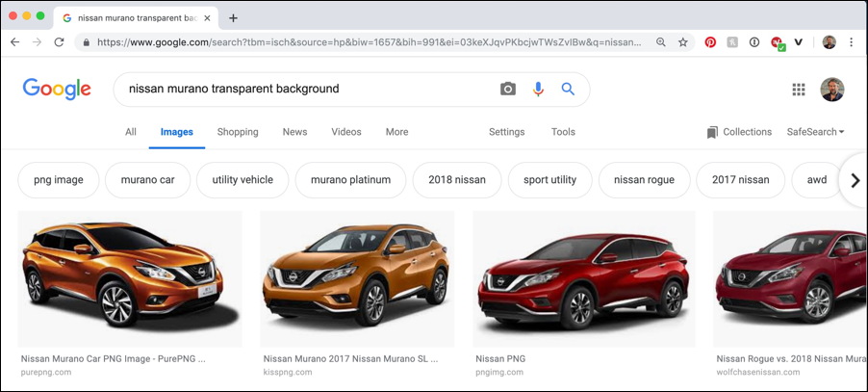
Task: Click 'Nissan Rogue vs. 2018 Nissan' title
Action: [792, 359]
